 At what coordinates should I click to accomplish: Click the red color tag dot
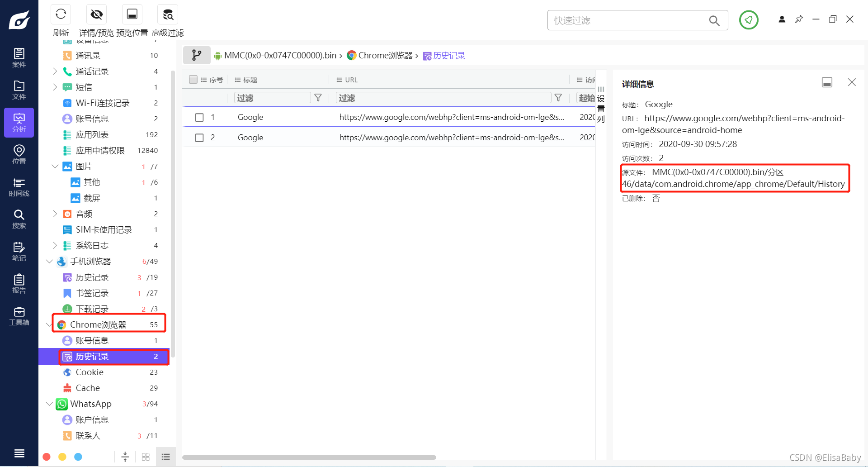[x=46, y=457]
